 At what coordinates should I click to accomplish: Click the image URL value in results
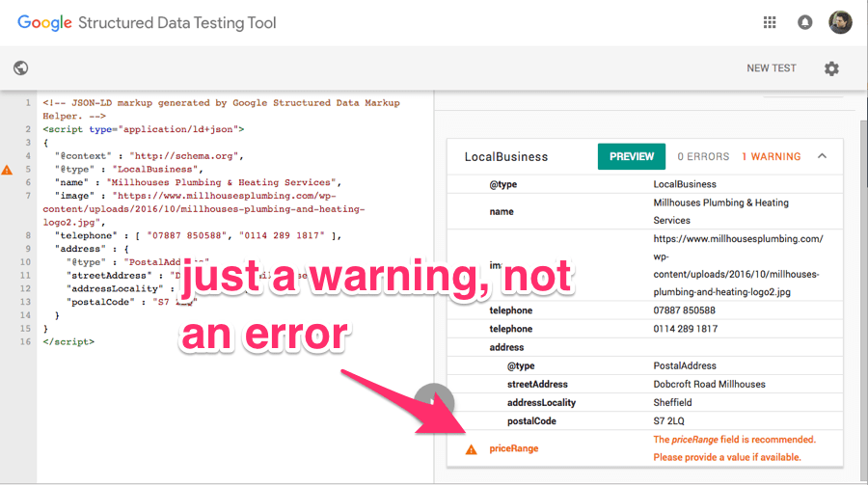[738, 265]
